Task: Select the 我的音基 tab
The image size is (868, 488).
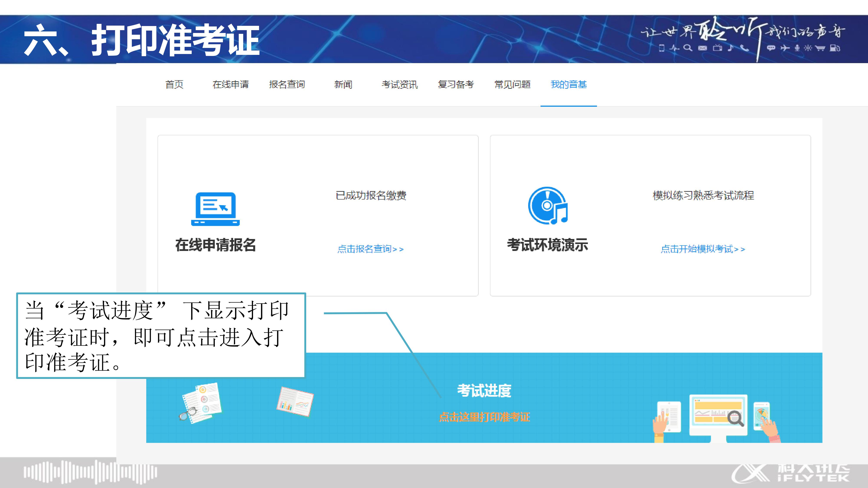Action: [569, 85]
